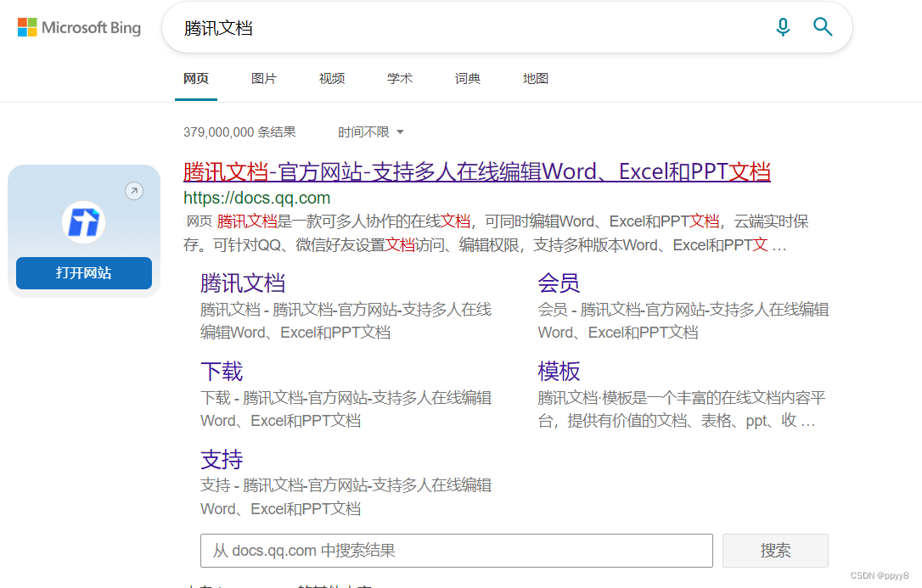
Task: Switch to the 图片 tab
Action: (263, 79)
